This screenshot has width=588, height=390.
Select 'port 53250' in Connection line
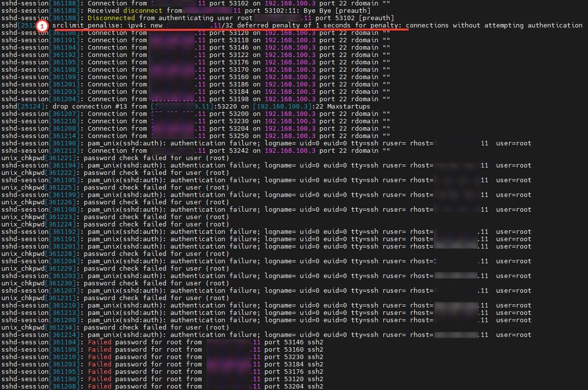tap(229, 136)
